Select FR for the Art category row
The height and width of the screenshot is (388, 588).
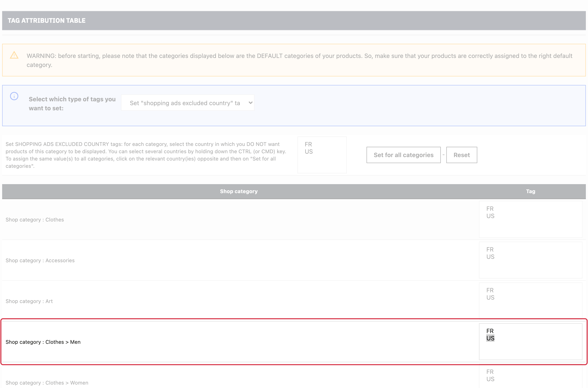click(x=490, y=290)
